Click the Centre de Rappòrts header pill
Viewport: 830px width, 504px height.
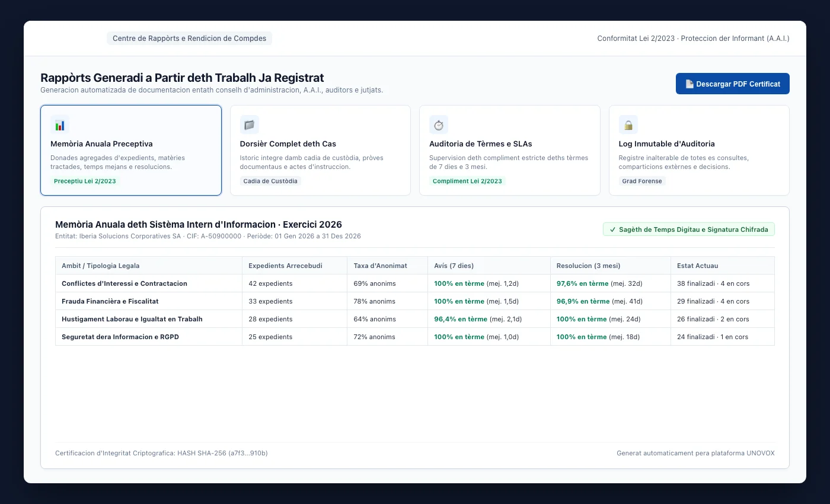point(189,39)
